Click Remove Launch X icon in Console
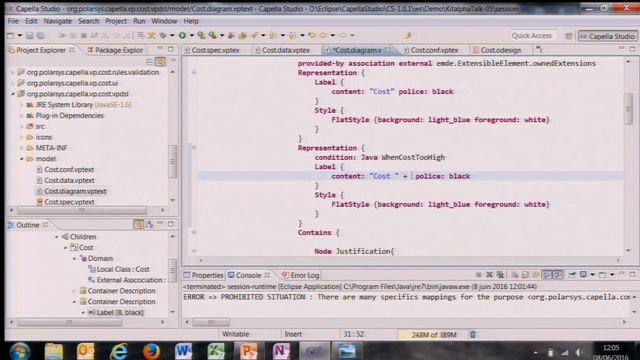The width and height of the screenshot is (640, 360). pos(489,275)
